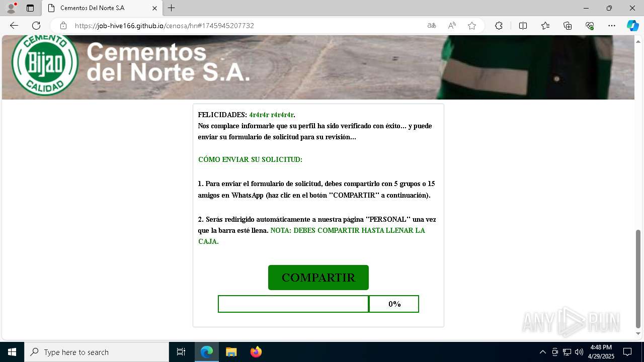This screenshot has height=362, width=644.
Task: Toggle the split screen icon
Action: (x=523, y=26)
